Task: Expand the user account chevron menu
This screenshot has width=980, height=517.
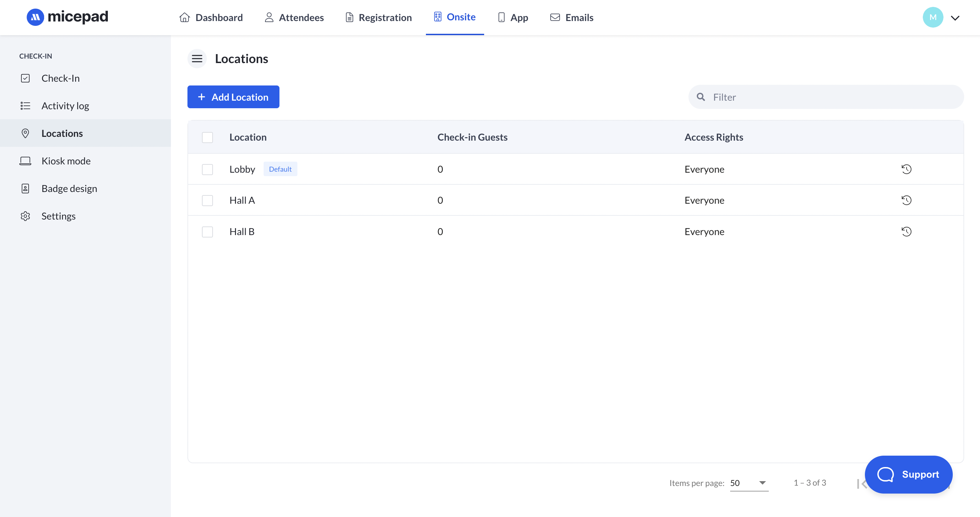Action: coord(955,18)
